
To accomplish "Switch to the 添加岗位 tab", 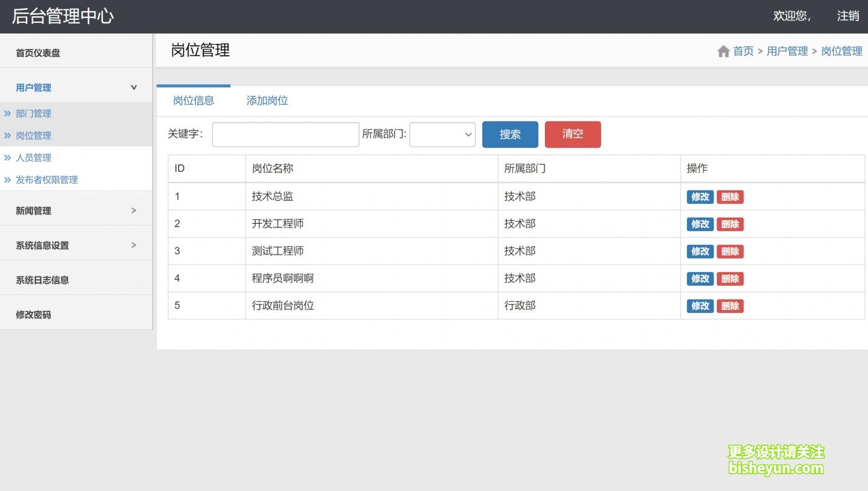I will 267,100.
